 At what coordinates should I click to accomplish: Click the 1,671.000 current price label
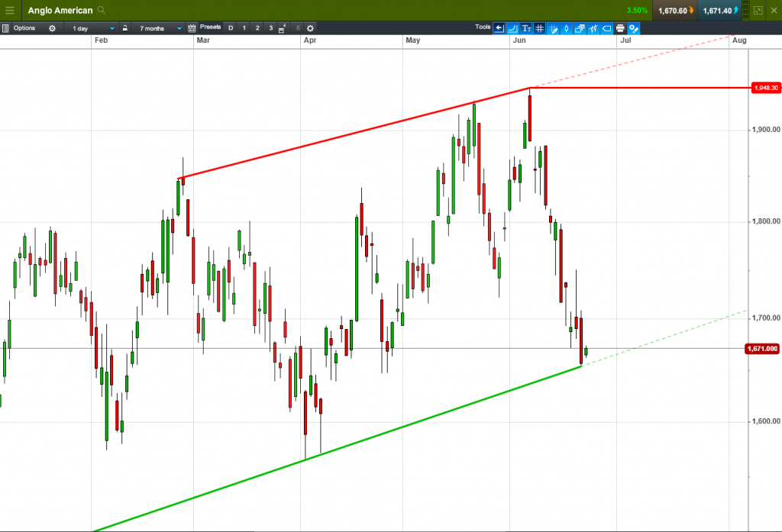(763, 349)
